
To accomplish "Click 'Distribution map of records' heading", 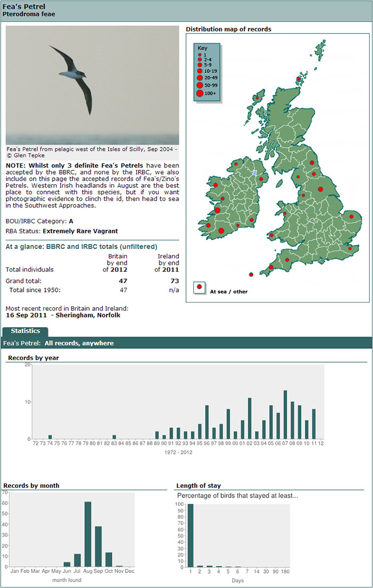I will point(228,29).
